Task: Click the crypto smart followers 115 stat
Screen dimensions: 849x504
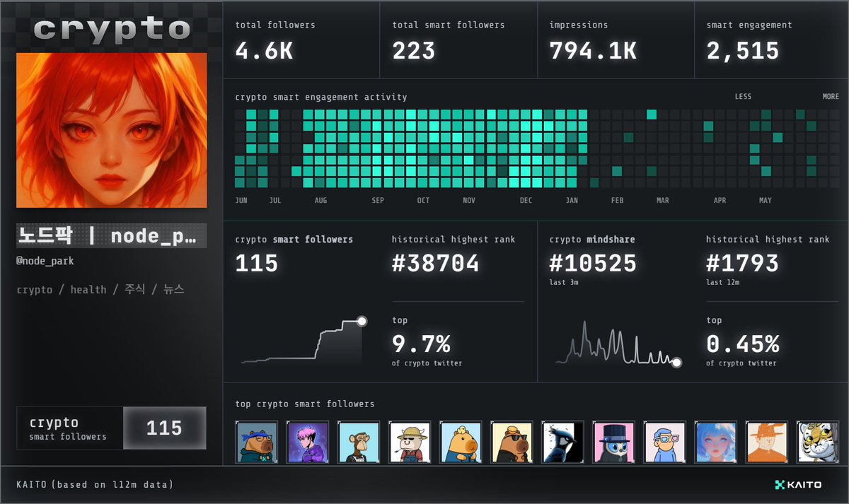Action: pos(256,264)
